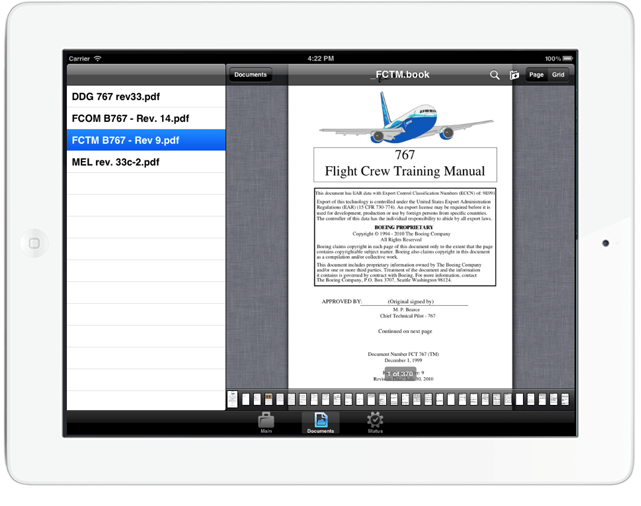This screenshot has width=641, height=506.
Task: Select first page thumbnail in page strip
Action: coord(232,399)
